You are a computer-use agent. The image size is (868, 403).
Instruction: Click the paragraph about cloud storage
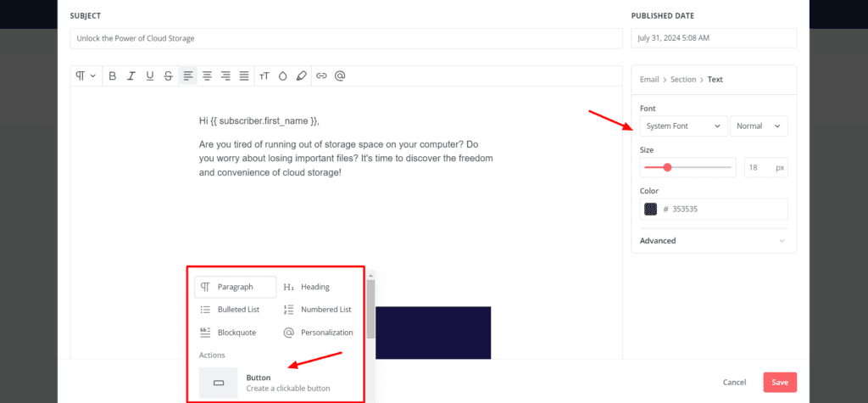[x=346, y=159]
